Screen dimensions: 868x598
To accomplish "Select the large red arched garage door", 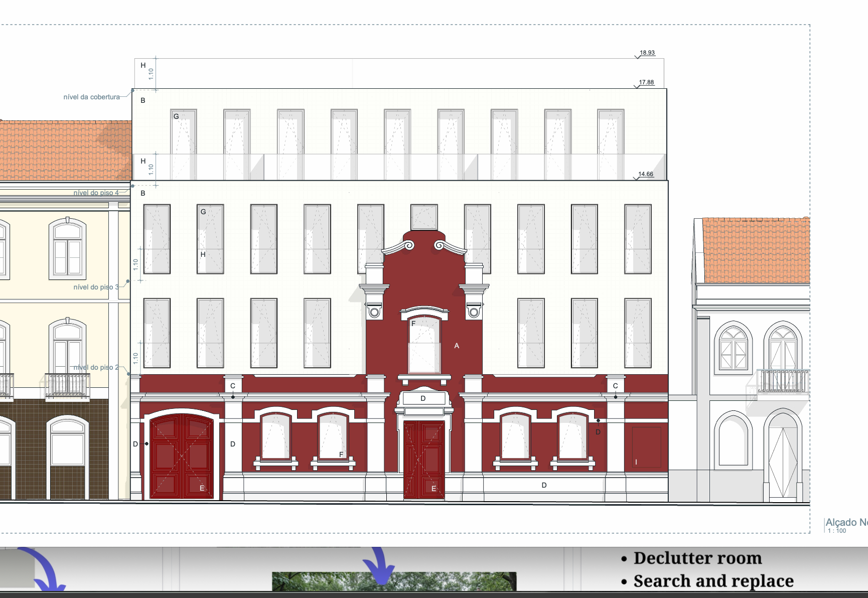I will [182, 457].
